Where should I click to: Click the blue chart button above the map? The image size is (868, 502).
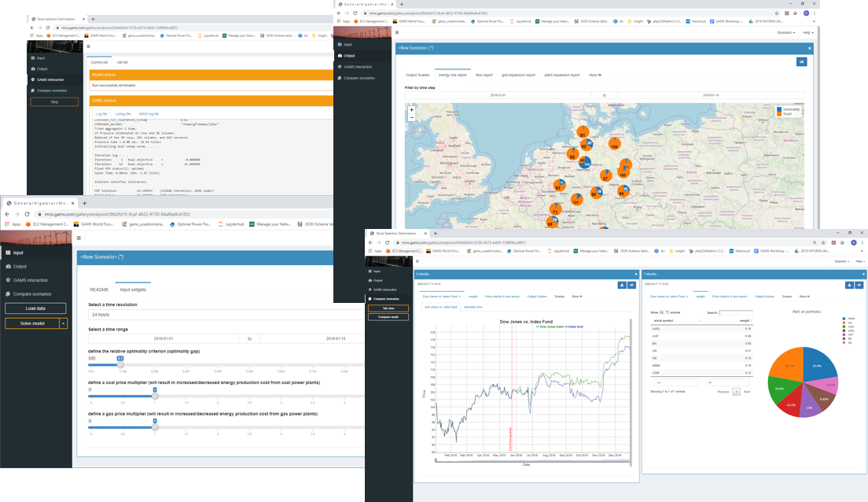[x=801, y=61]
